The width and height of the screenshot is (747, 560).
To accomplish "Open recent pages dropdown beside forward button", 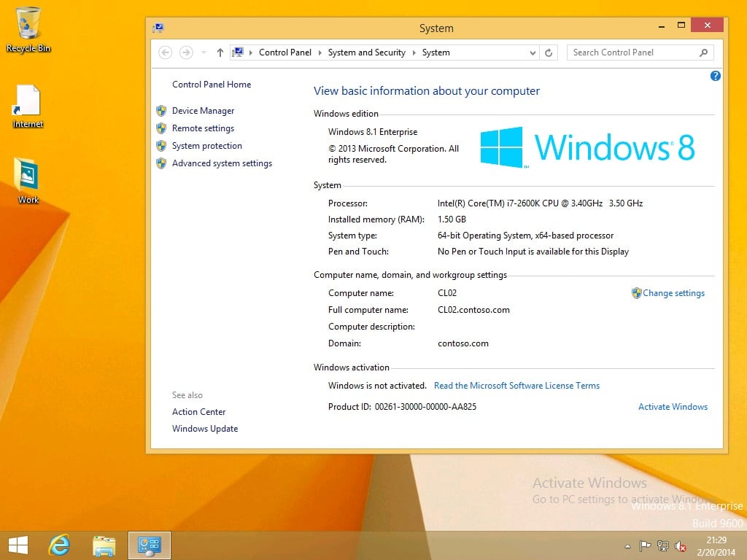I will pos(203,52).
